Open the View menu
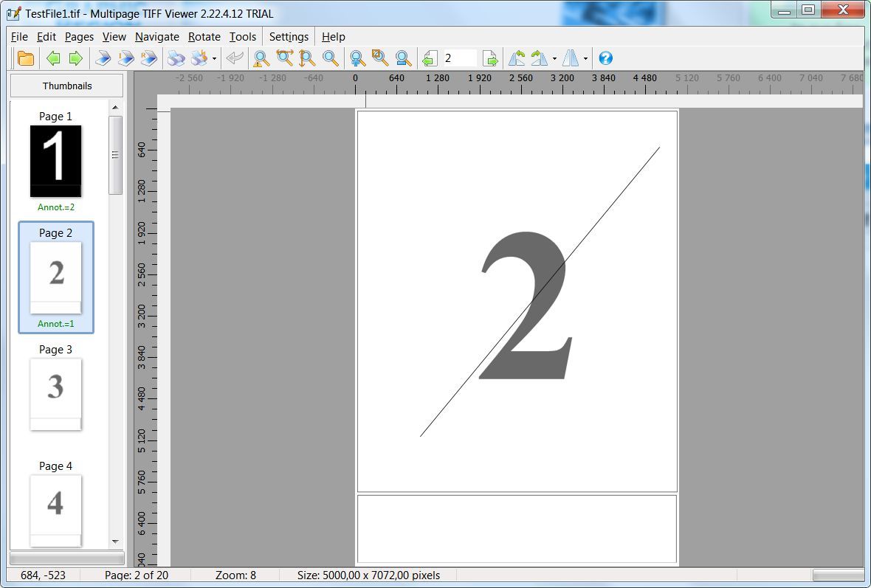This screenshot has width=871, height=588. tap(114, 37)
